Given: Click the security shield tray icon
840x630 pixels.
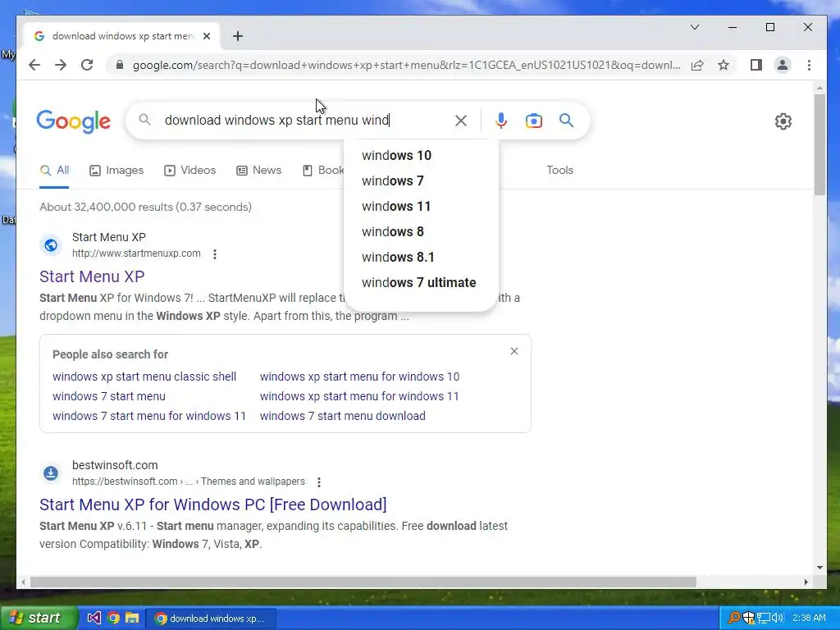Looking at the screenshot, I should [748, 619].
